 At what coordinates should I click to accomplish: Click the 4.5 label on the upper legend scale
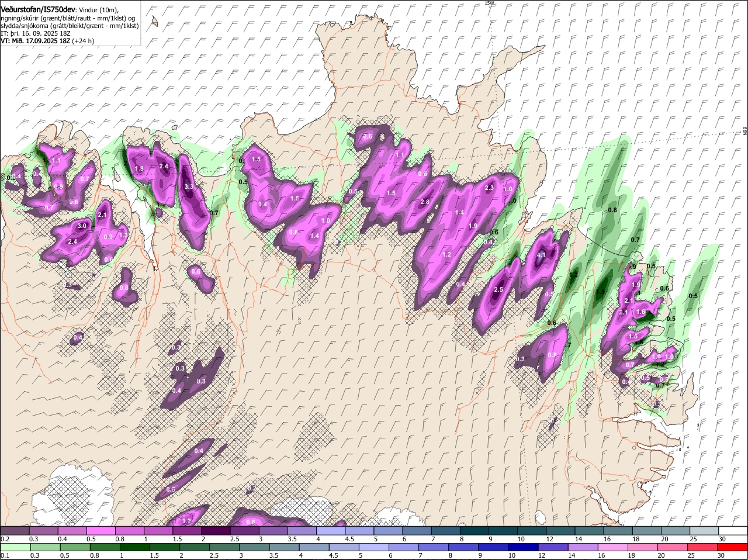(349, 539)
